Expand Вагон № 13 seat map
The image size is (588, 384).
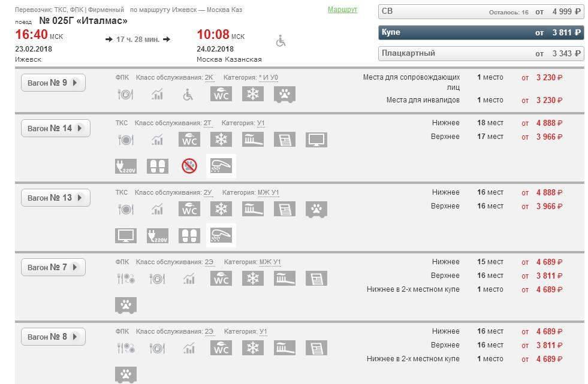(x=56, y=198)
